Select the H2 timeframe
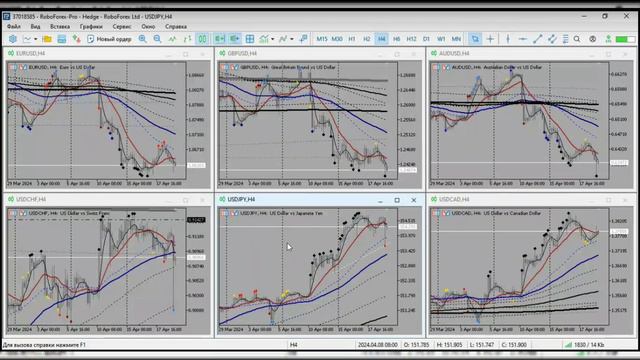The height and width of the screenshot is (360, 640). tap(367, 39)
